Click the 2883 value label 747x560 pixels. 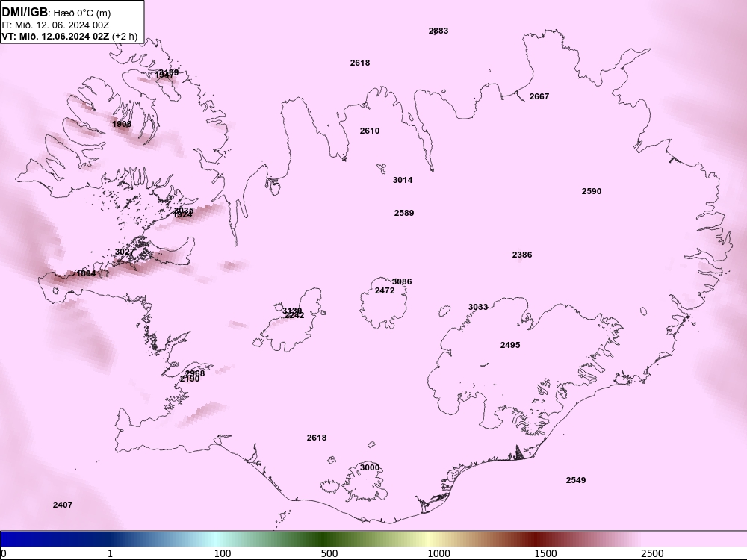[x=438, y=31]
